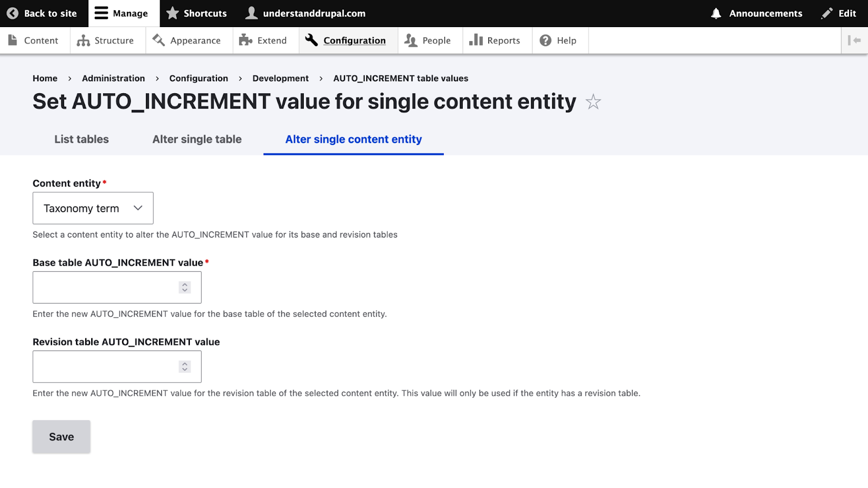868x488 pixels.
Task: Switch to the Alter single table tab
Action: coord(197,139)
